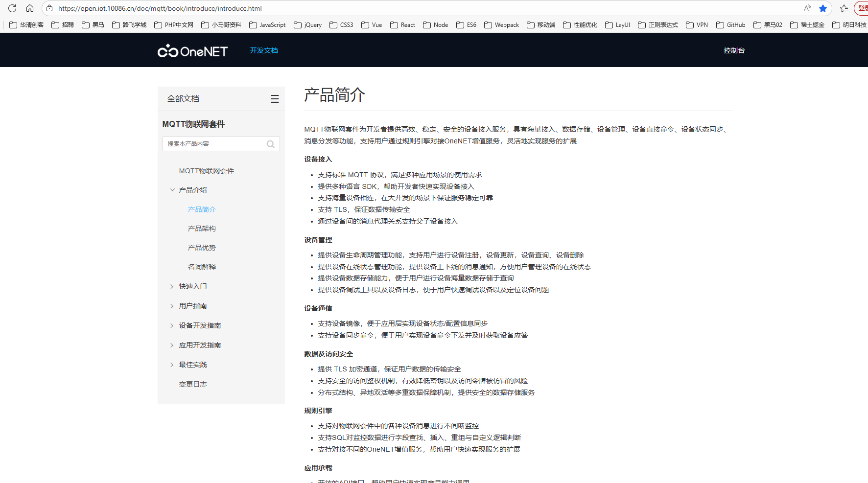
Task: Click the read aloud icon in address bar
Action: click(x=807, y=8)
